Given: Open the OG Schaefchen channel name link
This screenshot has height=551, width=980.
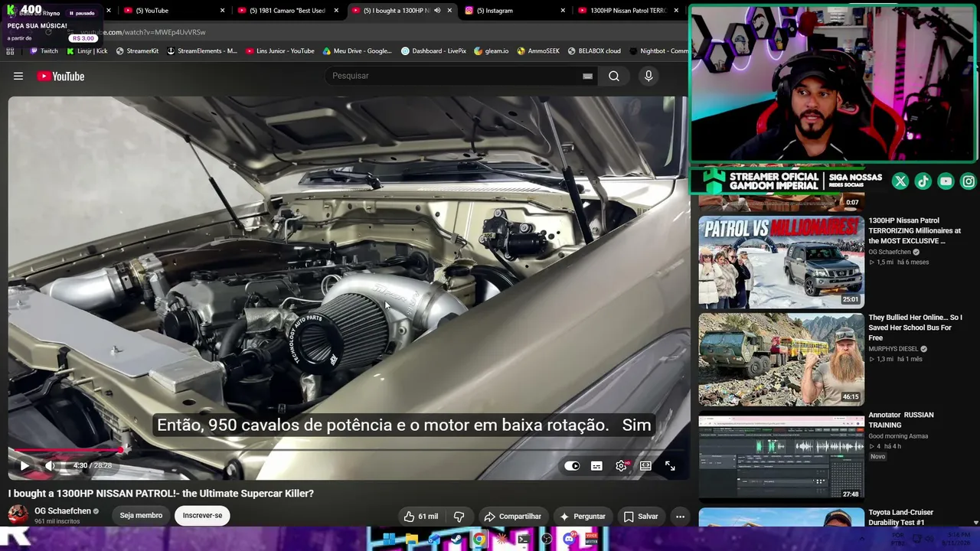Looking at the screenshot, I should (63, 511).
